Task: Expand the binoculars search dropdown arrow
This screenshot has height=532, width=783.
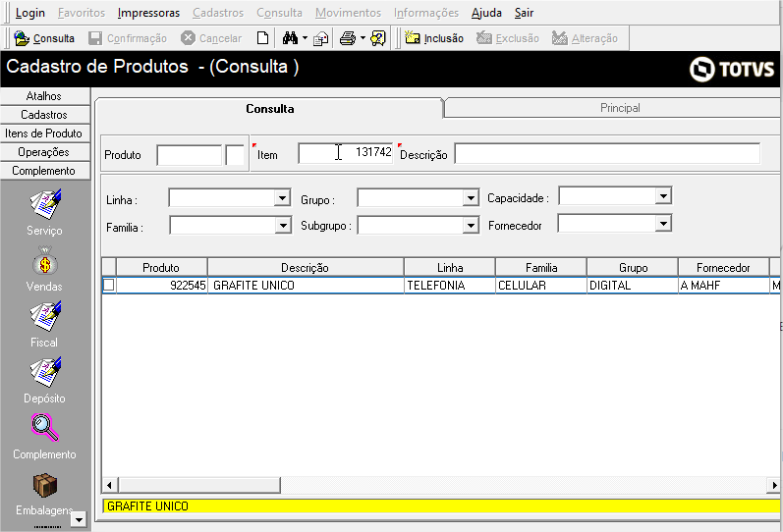Action: pyautogui.click(x=305, y=38)
